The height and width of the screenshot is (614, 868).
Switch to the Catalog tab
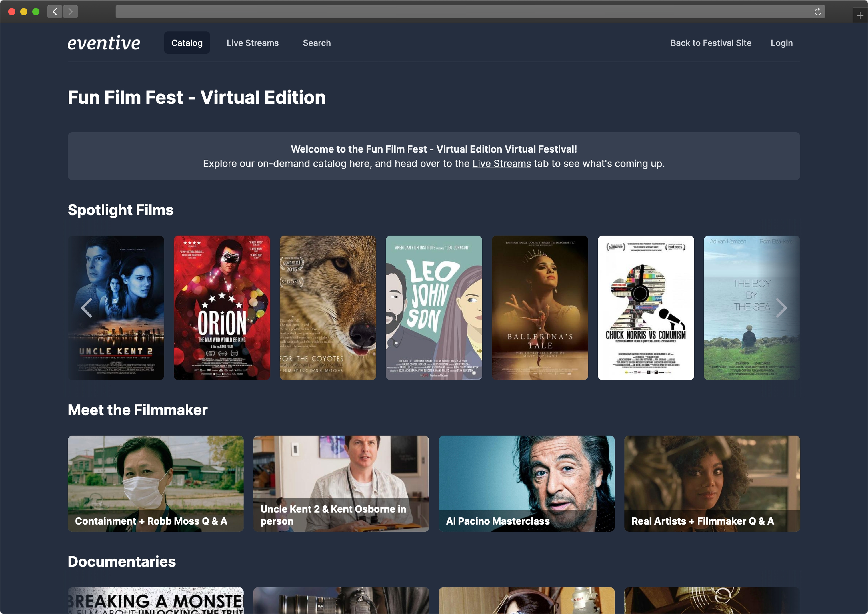[x=187, y=43]
